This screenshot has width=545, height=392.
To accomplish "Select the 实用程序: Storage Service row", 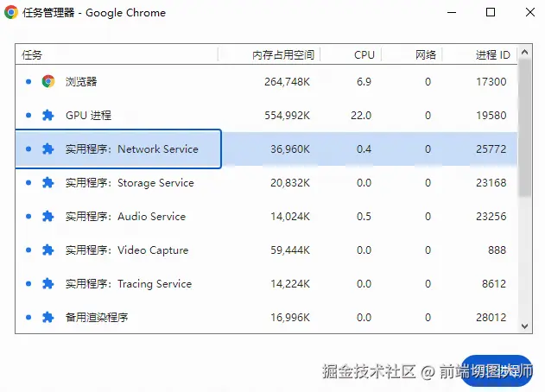I will click(x=266, y=182).
